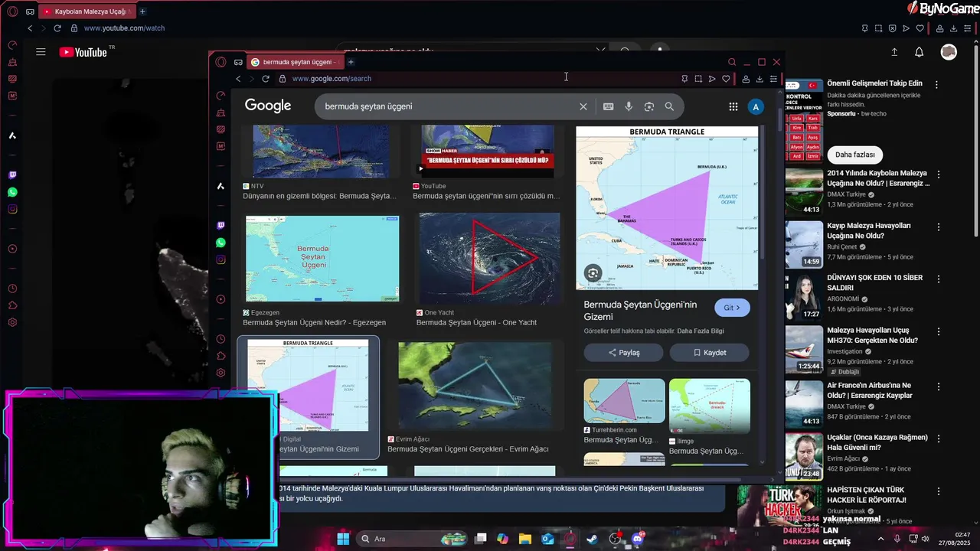Click the Kaydet save button
The height and width of the screenshot is (551, 980).
point(710,353)
